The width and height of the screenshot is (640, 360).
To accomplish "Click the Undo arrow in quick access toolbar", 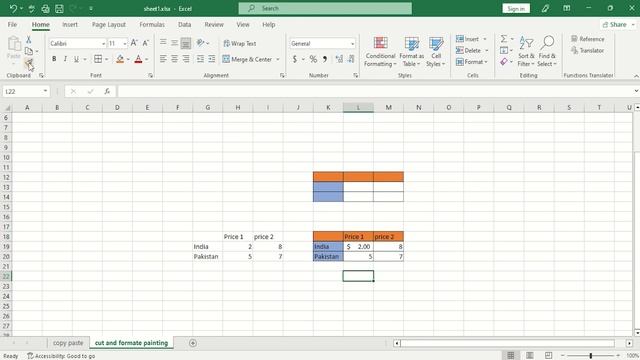I will (x=13, y=9).
